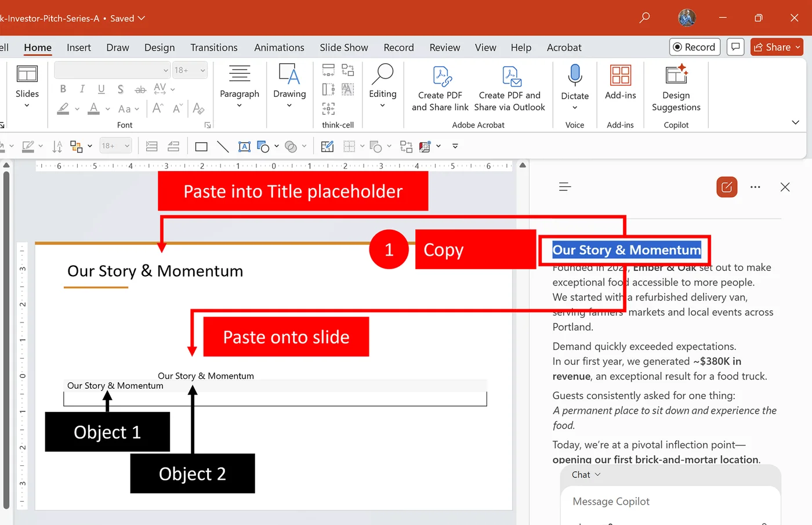
Task: Open the font name combo box
Action: pos(112,70)
